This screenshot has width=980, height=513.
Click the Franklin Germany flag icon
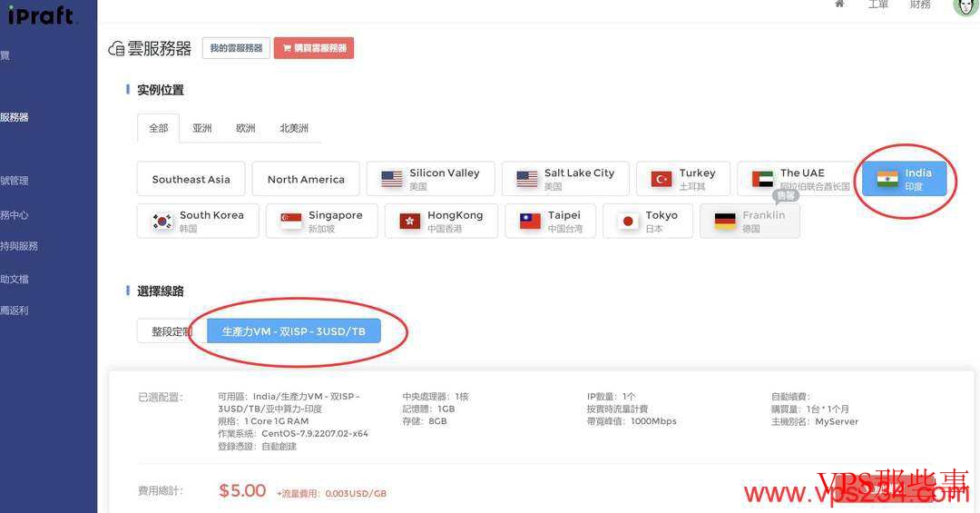pyautogui.click(x=725, y=221)
